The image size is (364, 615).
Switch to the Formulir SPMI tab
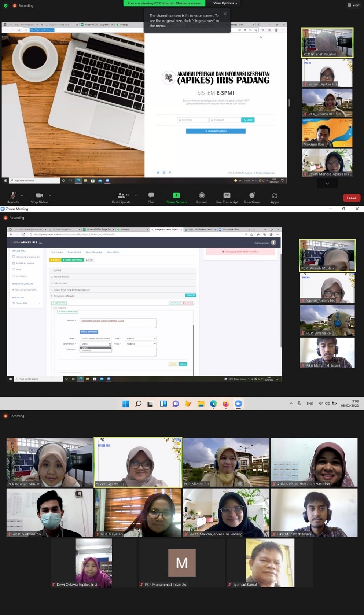74,252
